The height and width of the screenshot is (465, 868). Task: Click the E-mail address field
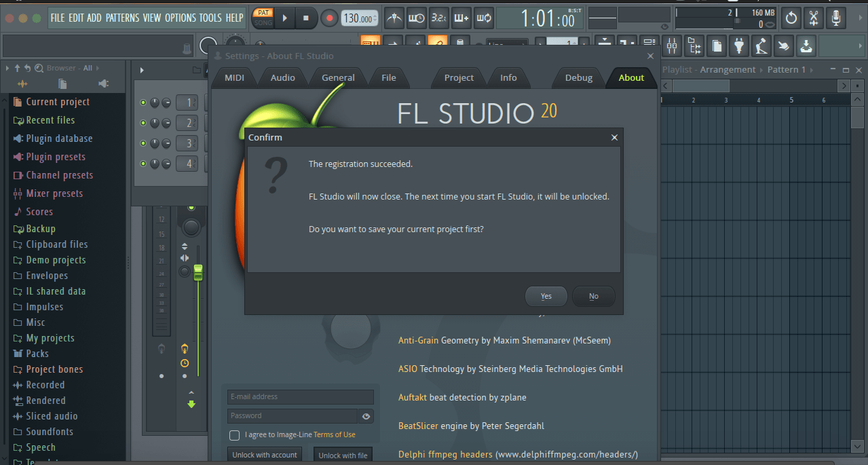coord(301,397)
